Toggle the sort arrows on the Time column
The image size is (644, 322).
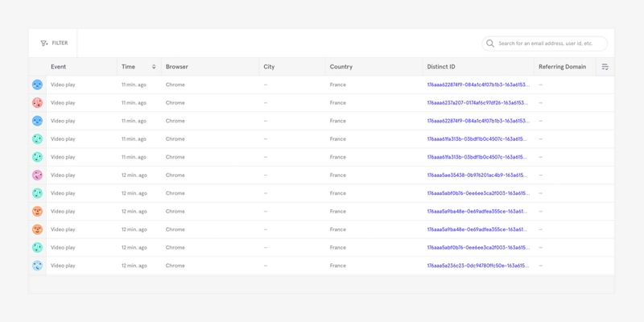pos(154,67)
